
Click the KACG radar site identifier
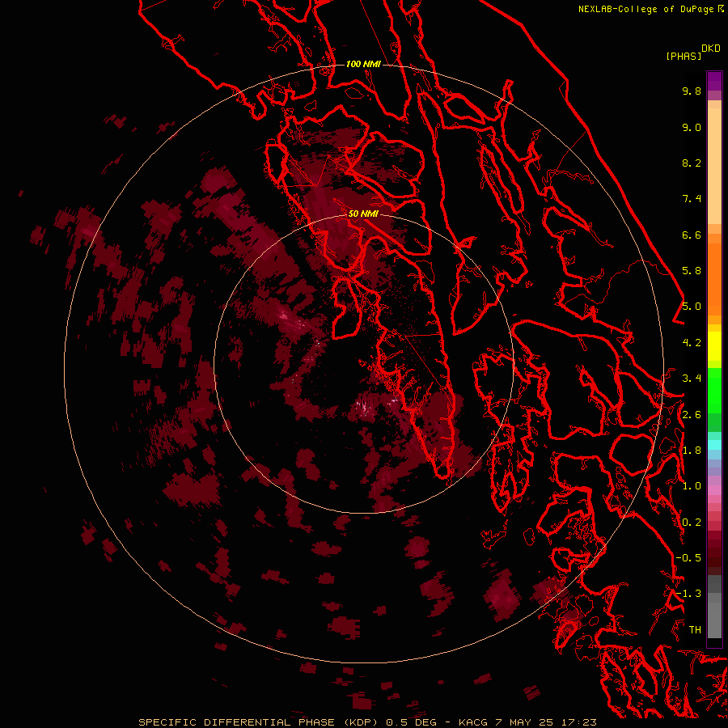[473, 722]
